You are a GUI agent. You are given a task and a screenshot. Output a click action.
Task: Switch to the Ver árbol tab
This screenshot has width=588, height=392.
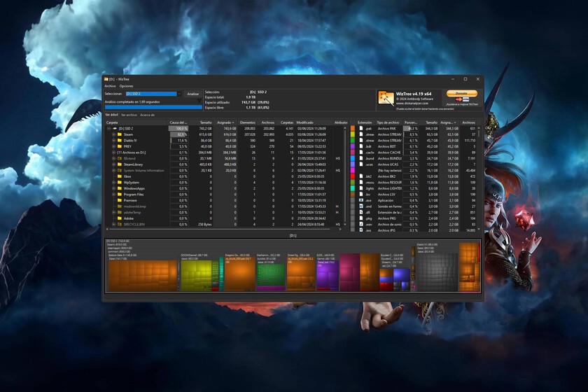coord(112,115)
